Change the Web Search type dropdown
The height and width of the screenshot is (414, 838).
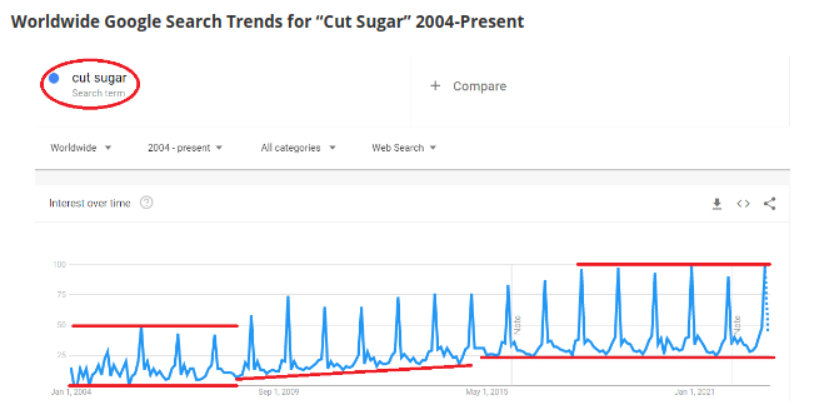[x=404, y=148]
